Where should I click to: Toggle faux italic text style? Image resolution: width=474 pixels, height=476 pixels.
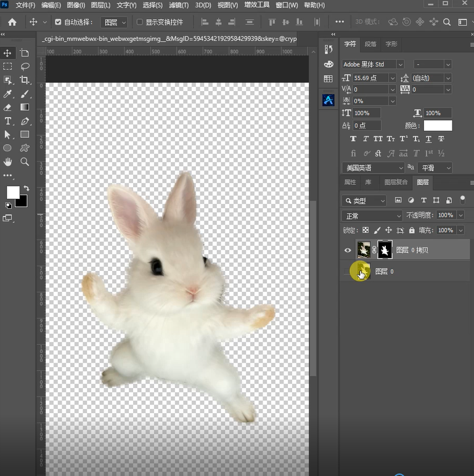(366, 139)
